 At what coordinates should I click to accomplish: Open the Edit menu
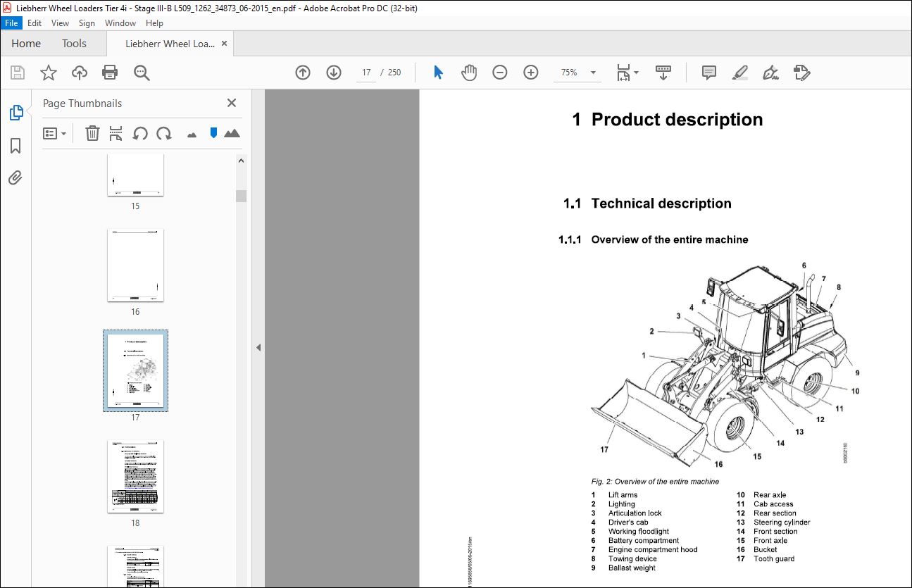click(x=35, y=23)
